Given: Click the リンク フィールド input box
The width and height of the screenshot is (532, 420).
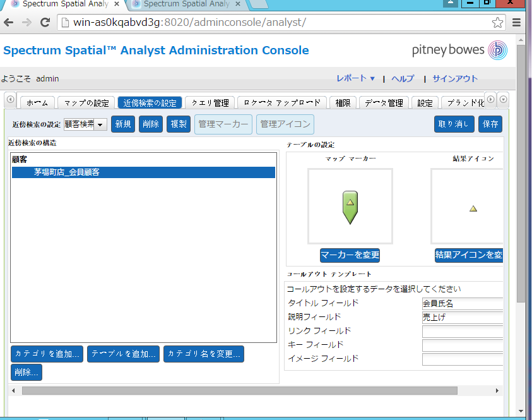Looking at the screenshot, I should pyautogui.click(x=462, y=332).
